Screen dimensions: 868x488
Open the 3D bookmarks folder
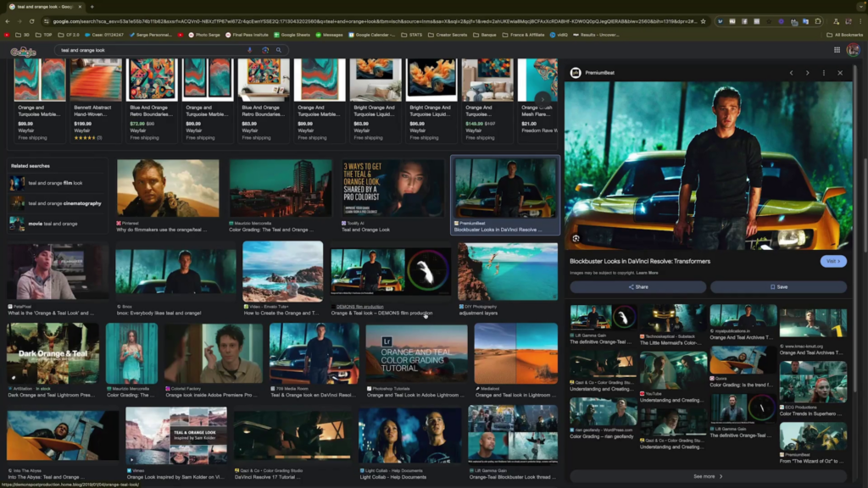point(22,35)
